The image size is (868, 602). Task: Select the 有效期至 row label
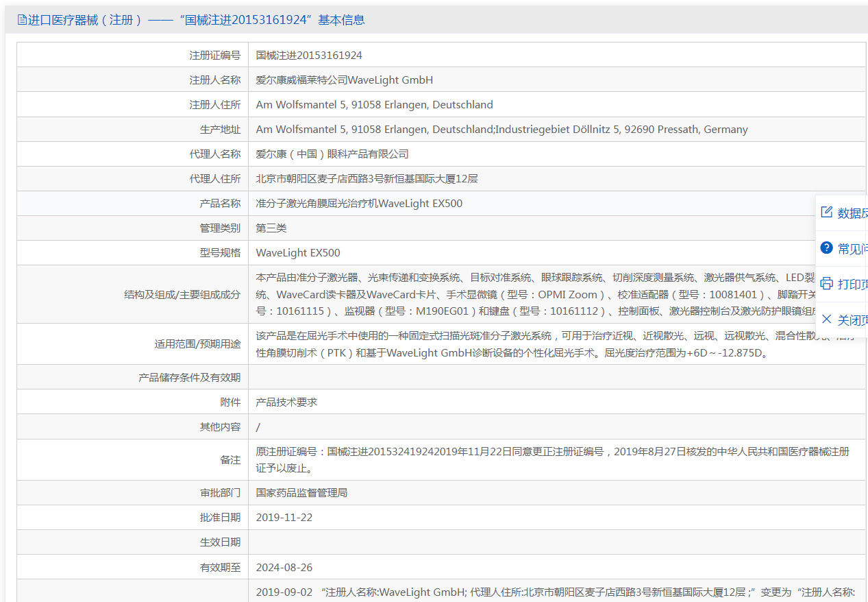[x=220, y=568]
